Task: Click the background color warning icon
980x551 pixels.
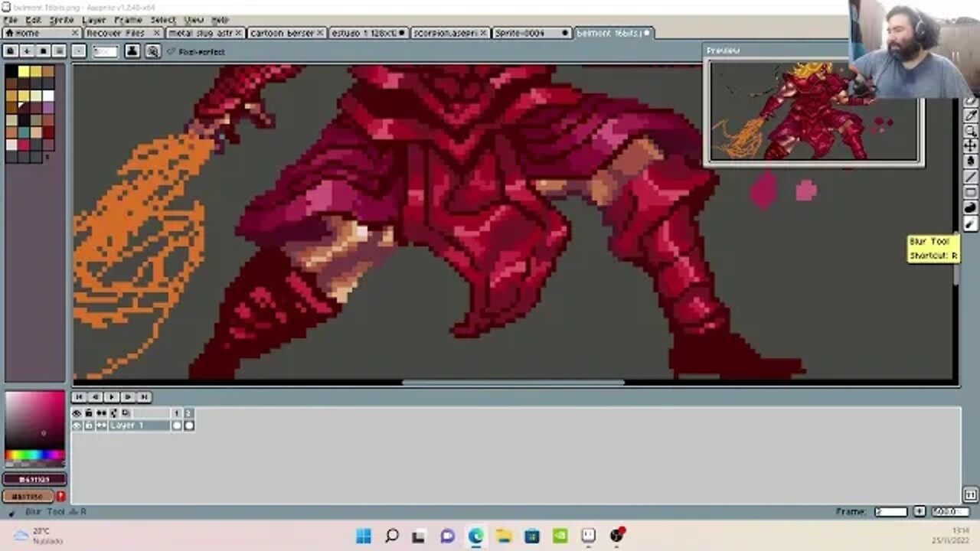Action: [x=60, y=496]
